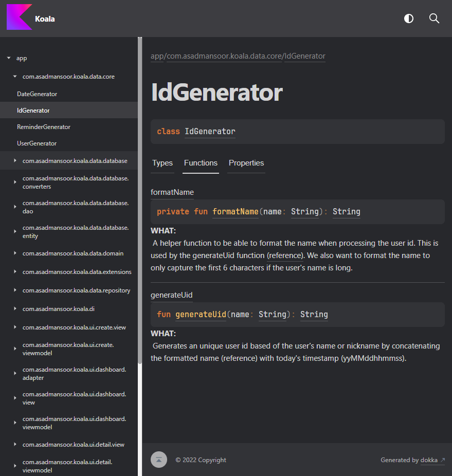Expand com.asadmansoor.koala.data.repository arrow
Screen dimensions: 452x476
(15, 290)
